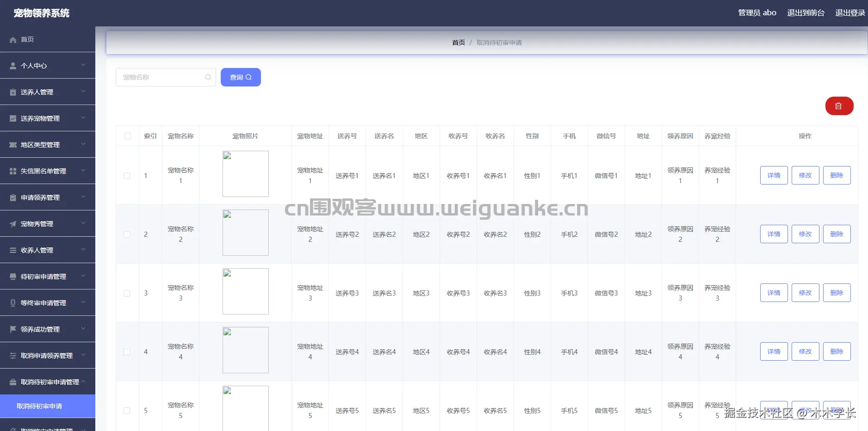Viewport: 868px width, 431px height.
Task: Check the row 4 checkbox
Action: [127, 352]
